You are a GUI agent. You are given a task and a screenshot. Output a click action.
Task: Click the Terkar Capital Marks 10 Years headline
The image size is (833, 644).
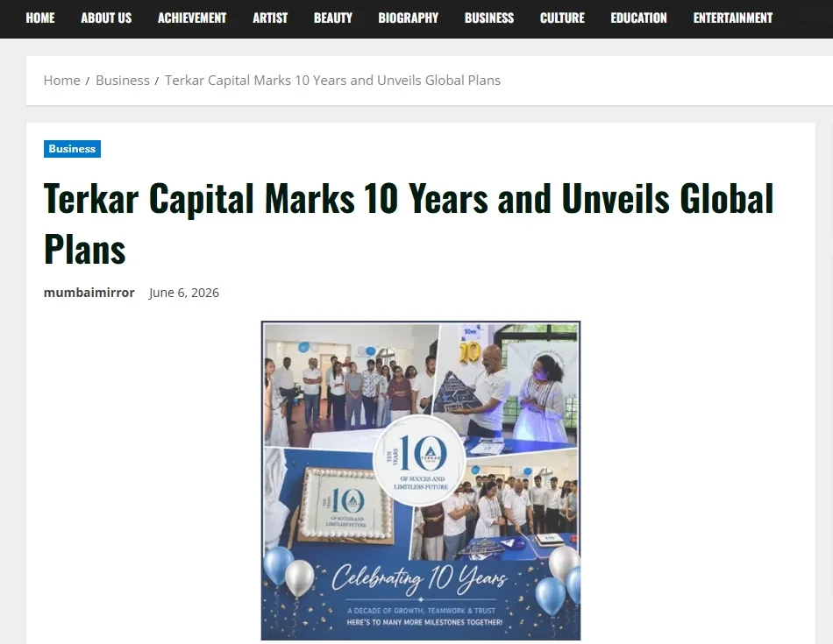(408, 223)
